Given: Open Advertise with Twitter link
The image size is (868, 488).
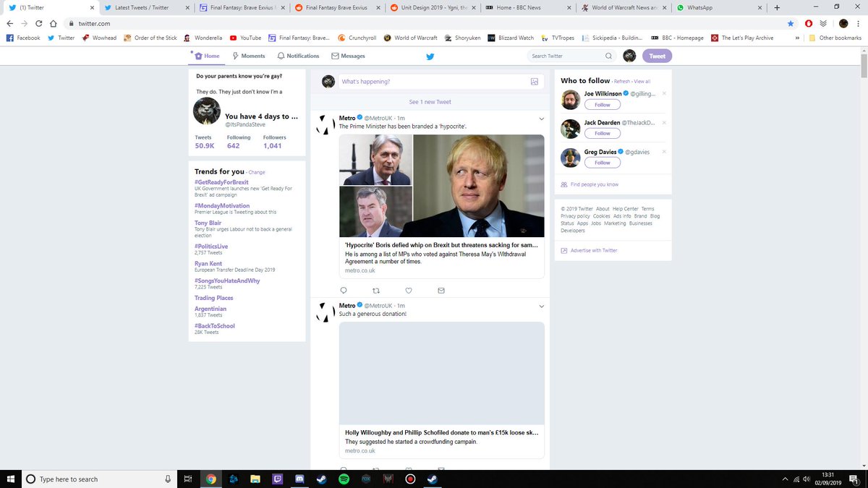Looking at the screenshot, I should point(594,250).
